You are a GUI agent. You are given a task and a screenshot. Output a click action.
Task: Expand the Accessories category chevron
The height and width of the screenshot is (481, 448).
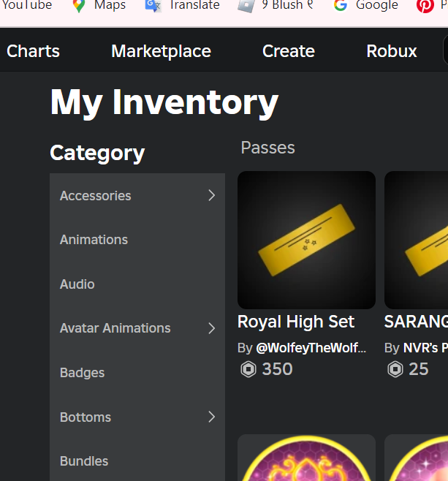(212, 195)
